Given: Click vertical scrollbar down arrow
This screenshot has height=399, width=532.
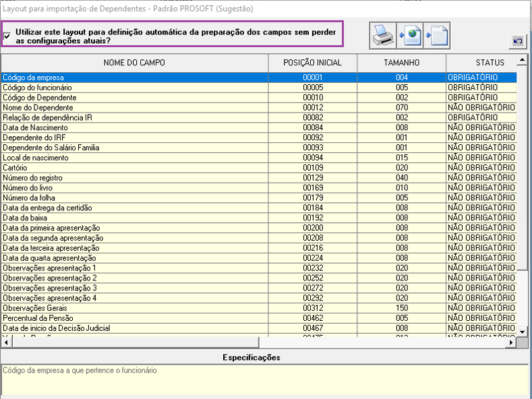Looking at the screenshot, I should coord(522,332).
